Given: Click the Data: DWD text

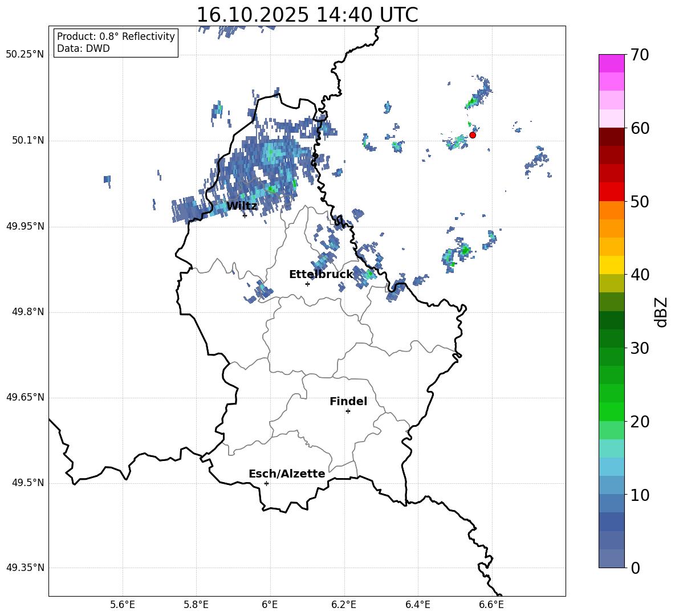Looking at the screenshot, I should click(83, 48).
